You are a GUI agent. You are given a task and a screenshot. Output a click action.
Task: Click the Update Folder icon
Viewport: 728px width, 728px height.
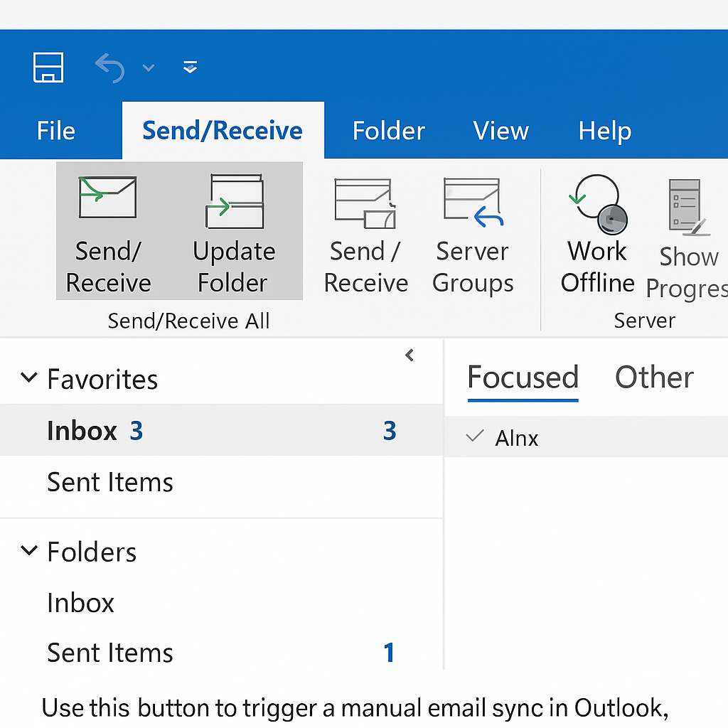pyautogui.click(x=235, y=201)
